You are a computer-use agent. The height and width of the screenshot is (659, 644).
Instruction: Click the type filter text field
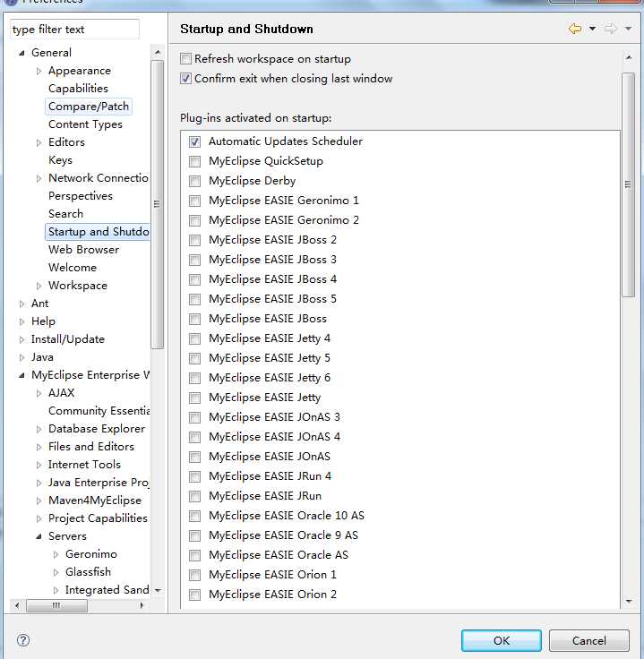[74, 30]
